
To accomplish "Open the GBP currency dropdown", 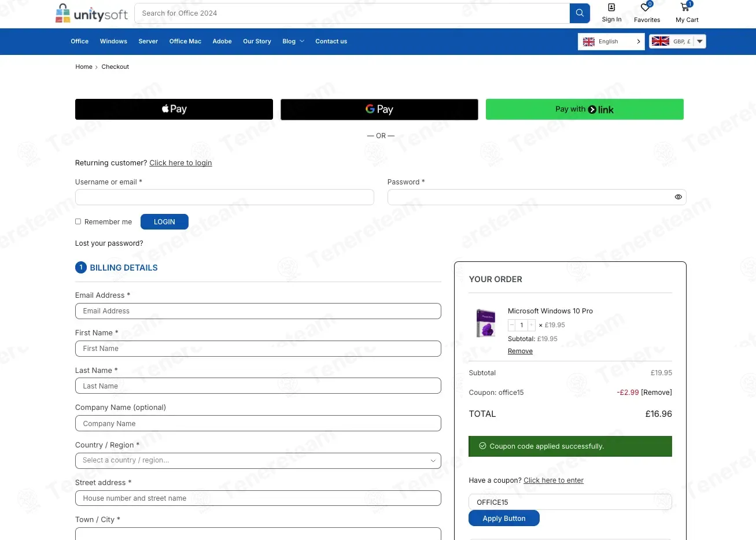I will coord(677,42).
